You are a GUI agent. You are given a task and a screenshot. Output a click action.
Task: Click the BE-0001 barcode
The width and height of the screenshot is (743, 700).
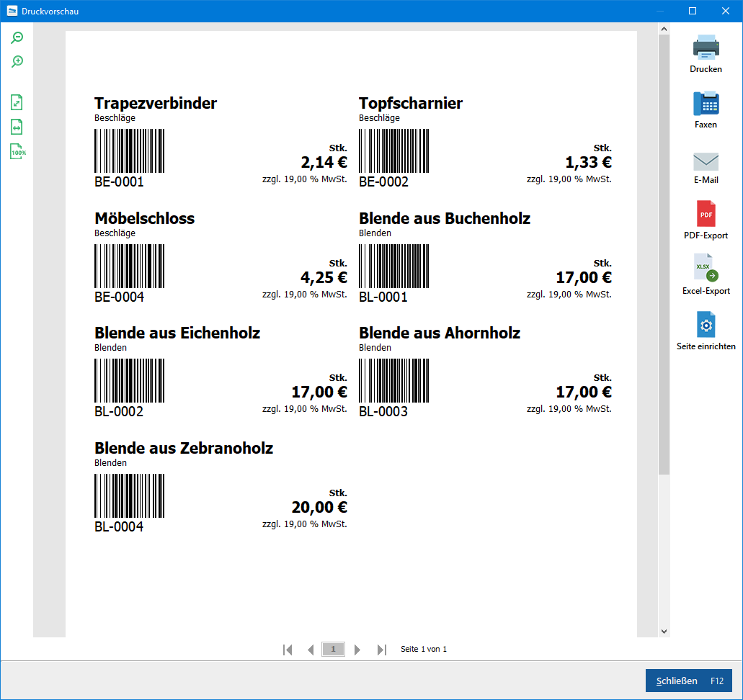(x=130, y=151)
